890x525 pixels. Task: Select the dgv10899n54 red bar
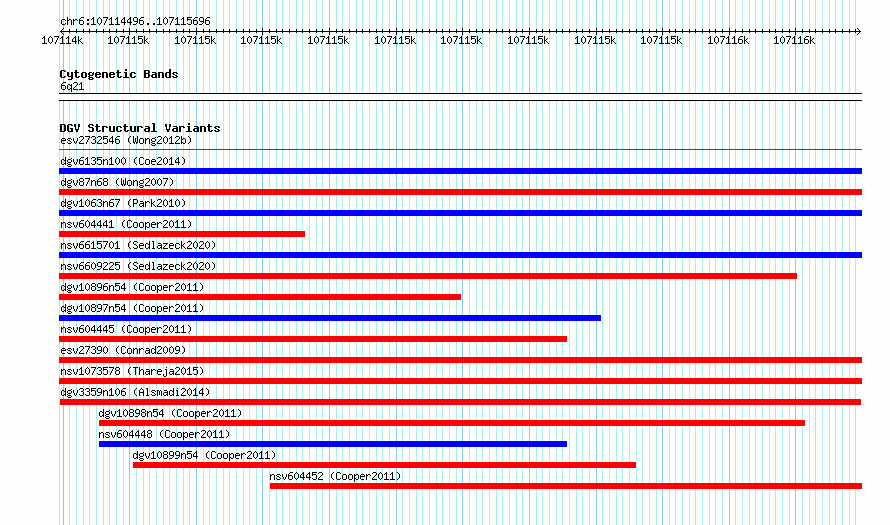(x=384, y=465)
